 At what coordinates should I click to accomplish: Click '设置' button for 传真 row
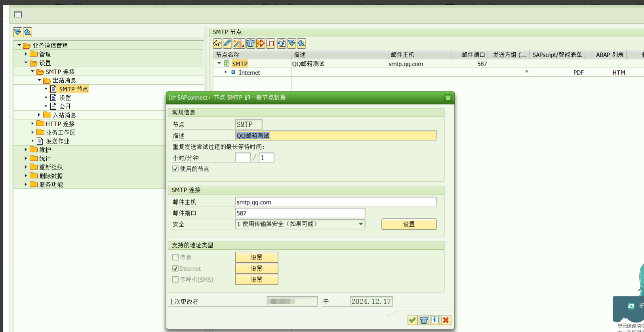[257, 257]
